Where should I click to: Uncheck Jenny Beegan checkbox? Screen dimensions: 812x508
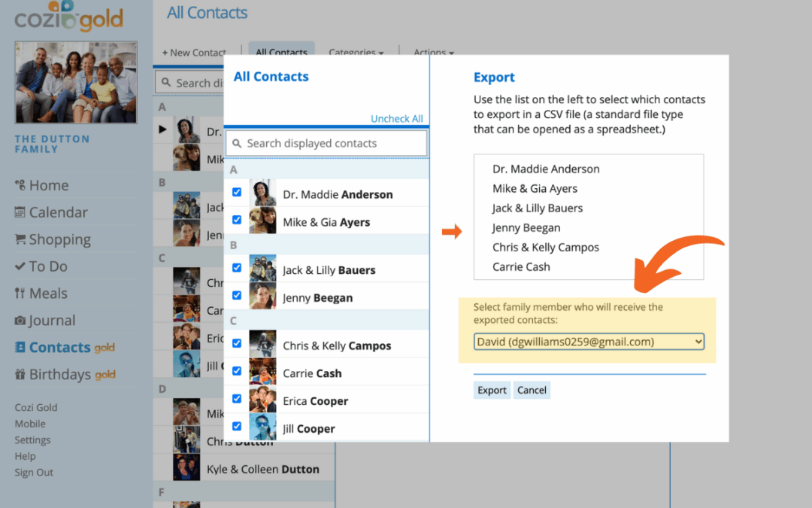[x=237, y=296]
